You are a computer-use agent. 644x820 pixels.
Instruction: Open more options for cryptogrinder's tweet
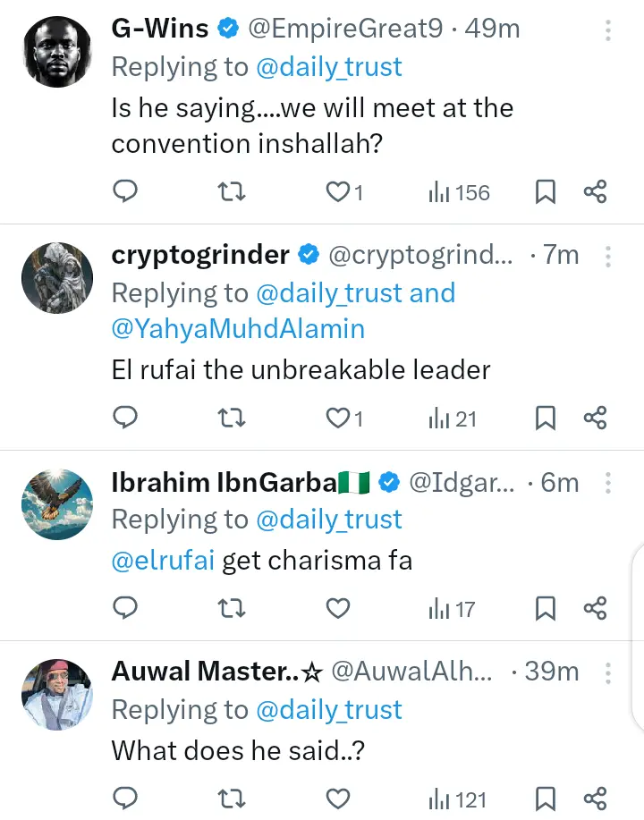coord(608,258)
